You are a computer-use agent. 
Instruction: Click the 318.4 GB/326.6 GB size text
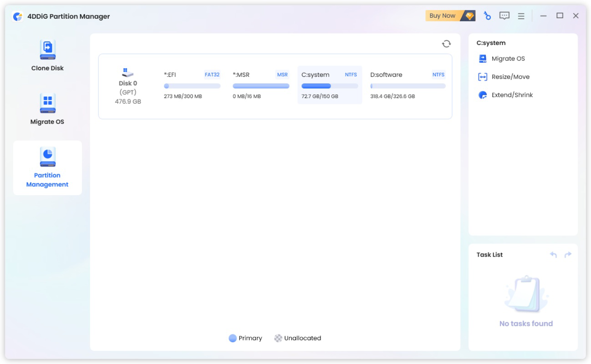click(x=392, y=96)
